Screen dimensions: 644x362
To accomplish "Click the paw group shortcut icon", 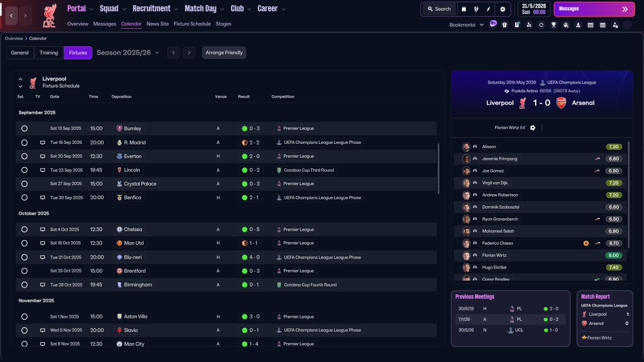I will pos(566,25).
